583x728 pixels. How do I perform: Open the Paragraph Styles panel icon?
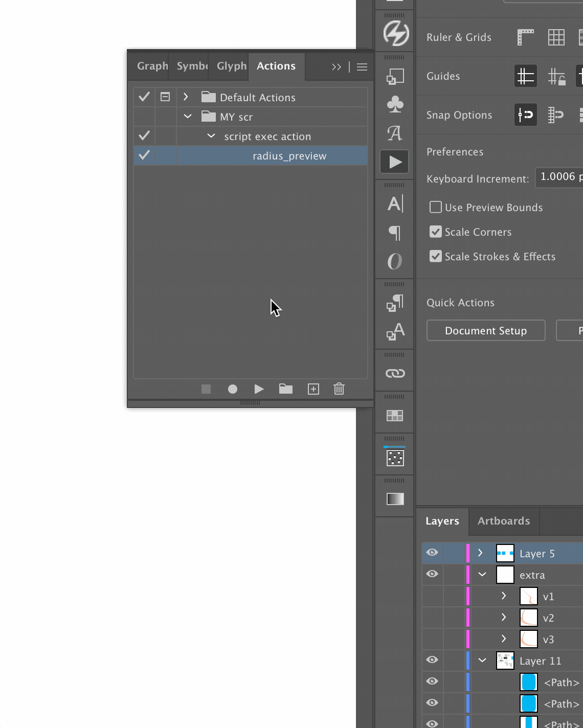(395, 303)
